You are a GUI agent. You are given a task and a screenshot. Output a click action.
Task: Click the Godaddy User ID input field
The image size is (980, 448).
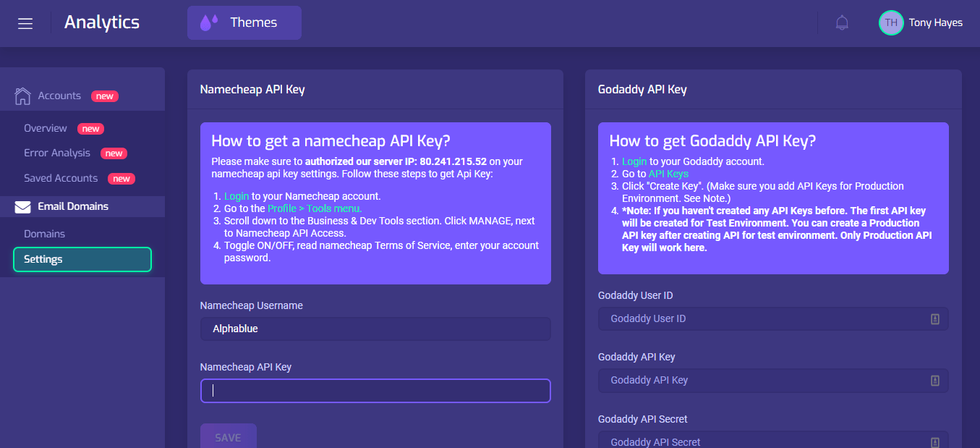pos(773,319)
